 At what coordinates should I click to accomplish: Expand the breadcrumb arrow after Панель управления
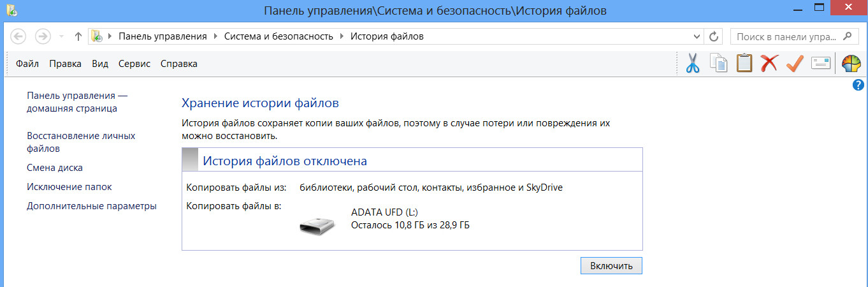coord(215,36)
